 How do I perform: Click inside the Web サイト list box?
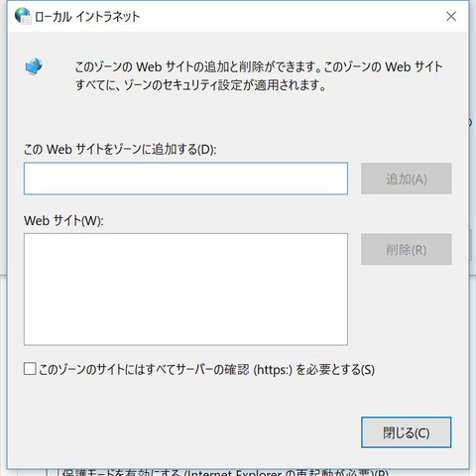point(185,290)
